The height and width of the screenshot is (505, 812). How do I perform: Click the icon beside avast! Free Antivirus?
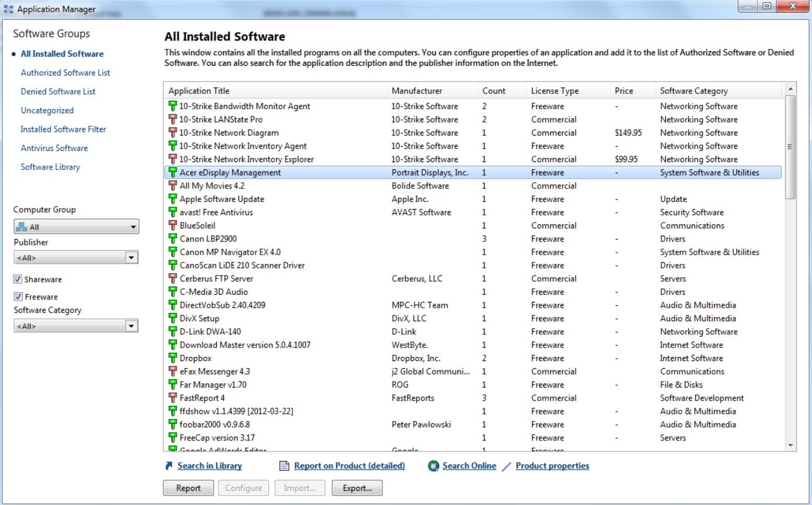173,213
